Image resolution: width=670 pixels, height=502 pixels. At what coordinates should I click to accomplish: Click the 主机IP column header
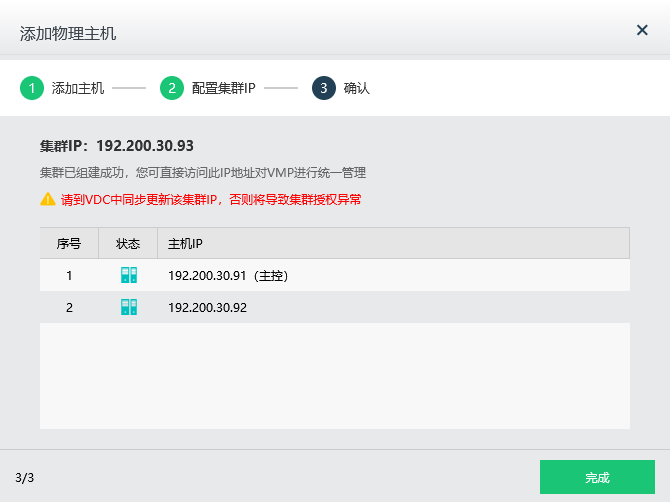point(185,243)
